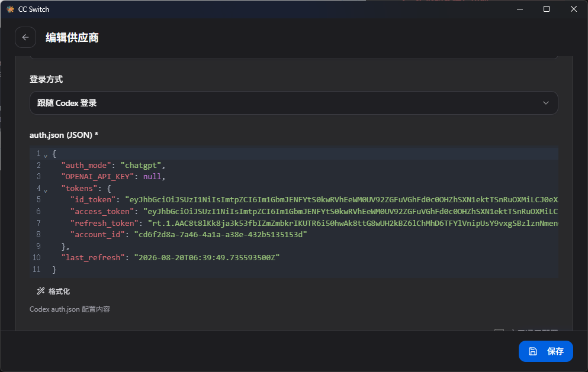Click line number 8 in the gutter
The image size is (588, 372).
tap(38, 235)
